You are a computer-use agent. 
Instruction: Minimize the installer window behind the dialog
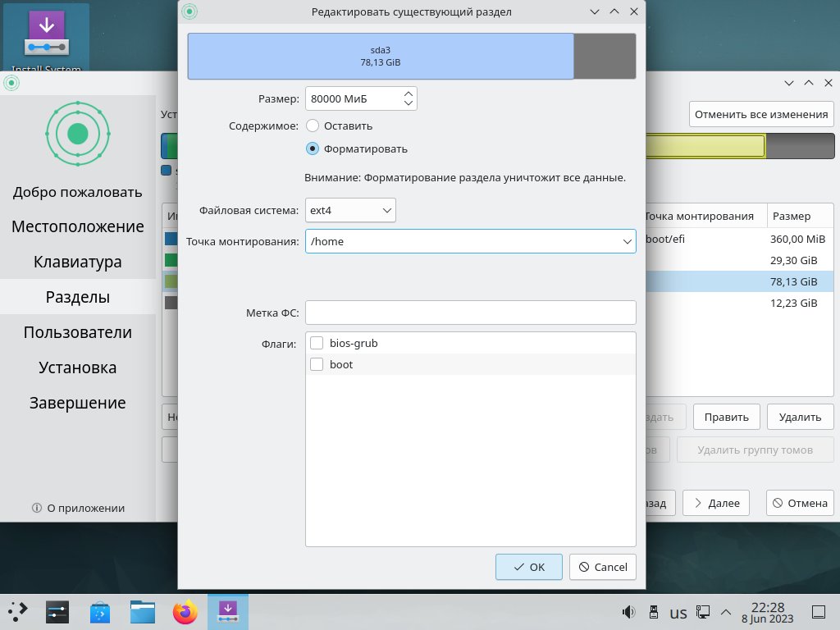coord(789,83)
